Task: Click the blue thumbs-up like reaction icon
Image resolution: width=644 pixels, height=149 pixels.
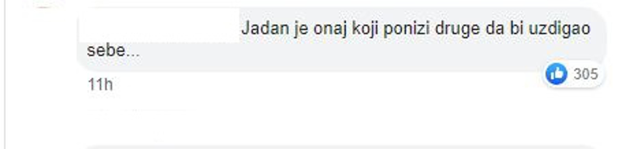Action: point(556,74)
